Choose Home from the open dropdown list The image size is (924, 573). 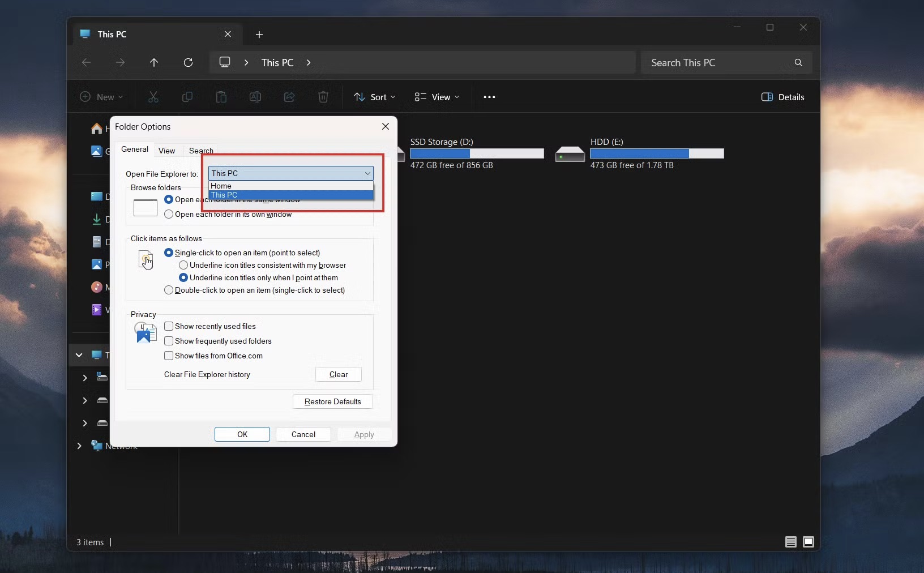[x=222, y=185]
